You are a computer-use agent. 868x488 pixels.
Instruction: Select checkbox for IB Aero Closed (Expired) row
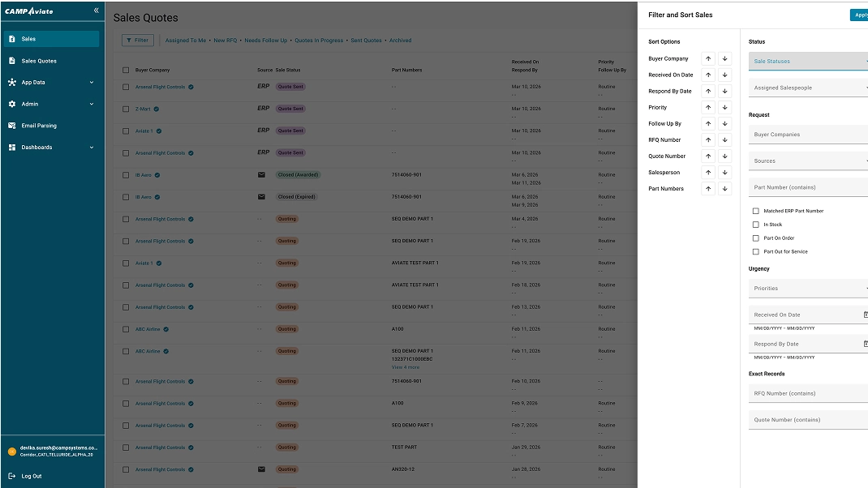(x=126, y=197)
